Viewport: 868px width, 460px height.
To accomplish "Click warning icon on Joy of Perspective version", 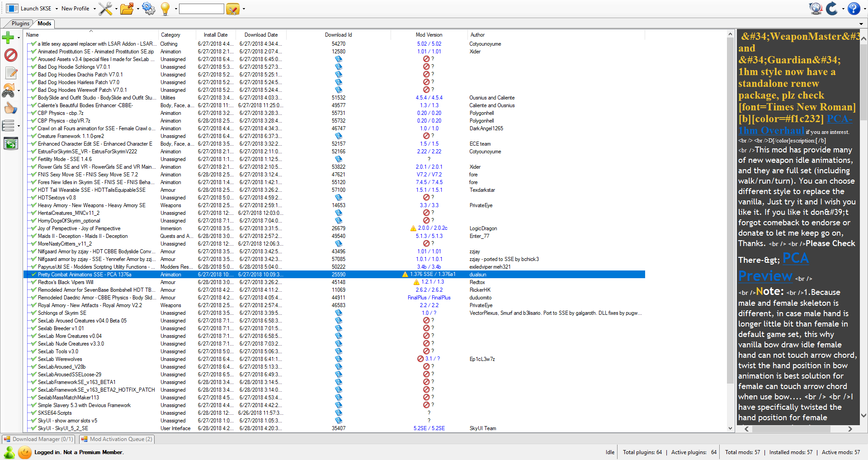I will pyautogui.click(x=413, y=228).
